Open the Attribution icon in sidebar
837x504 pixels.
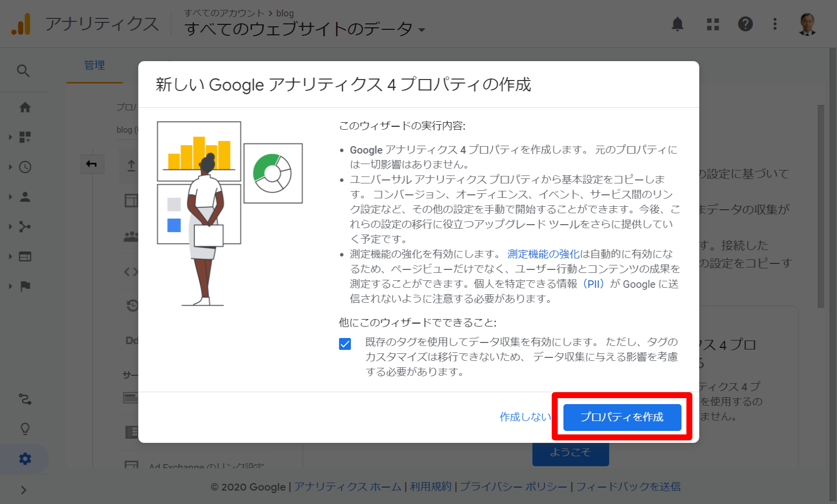coord(25,399)
